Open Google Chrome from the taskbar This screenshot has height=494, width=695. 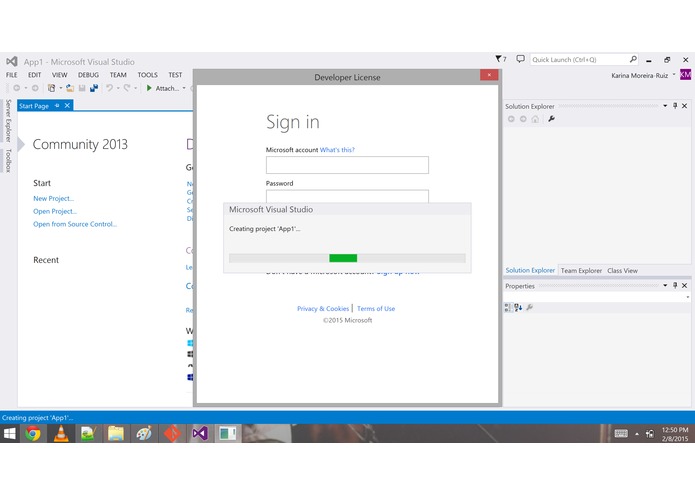pos(32,433)
